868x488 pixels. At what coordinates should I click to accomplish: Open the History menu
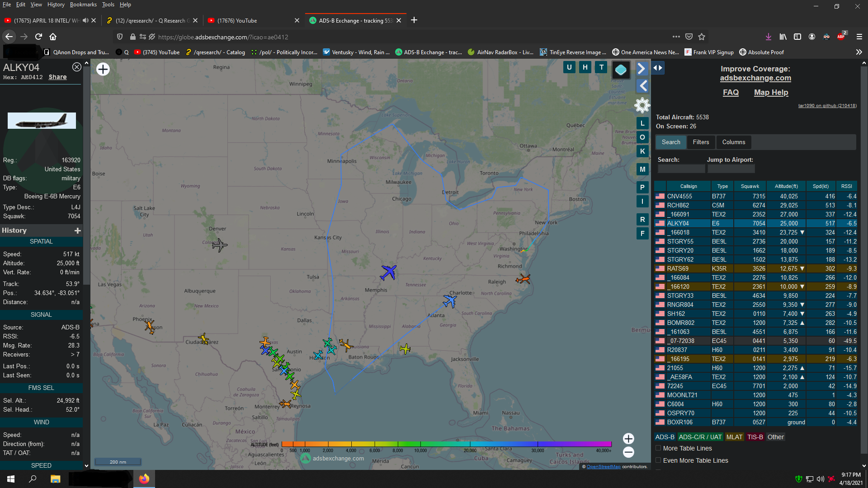[56, 5]
